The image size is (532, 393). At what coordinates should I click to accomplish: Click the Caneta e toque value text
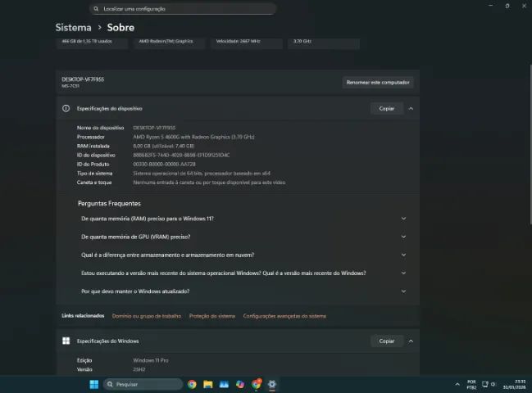click(209, 183)
